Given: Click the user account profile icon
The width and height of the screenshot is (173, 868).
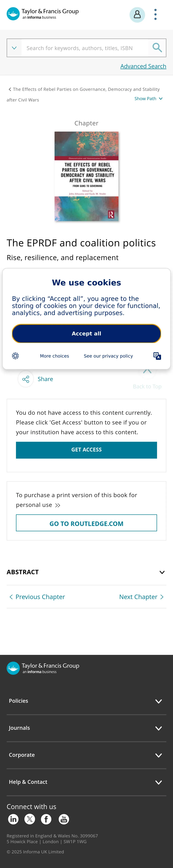Looking at the screenshot, I should [137, 14].
